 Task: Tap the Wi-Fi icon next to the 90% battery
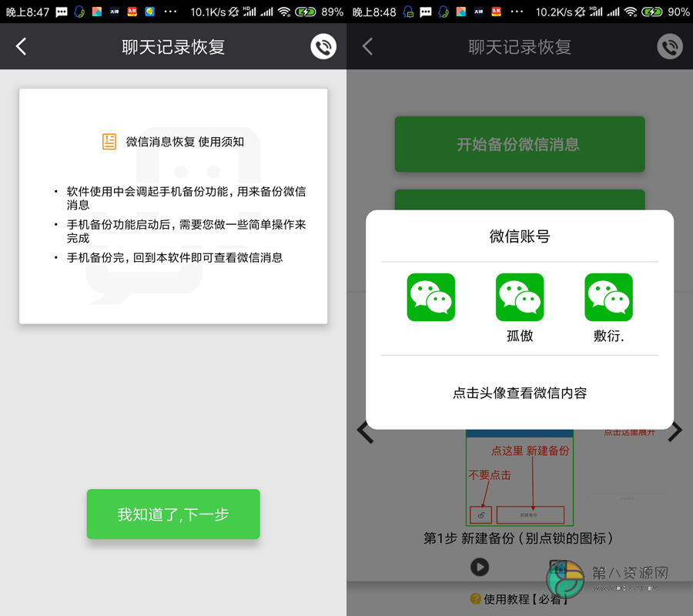pos(631,12)
